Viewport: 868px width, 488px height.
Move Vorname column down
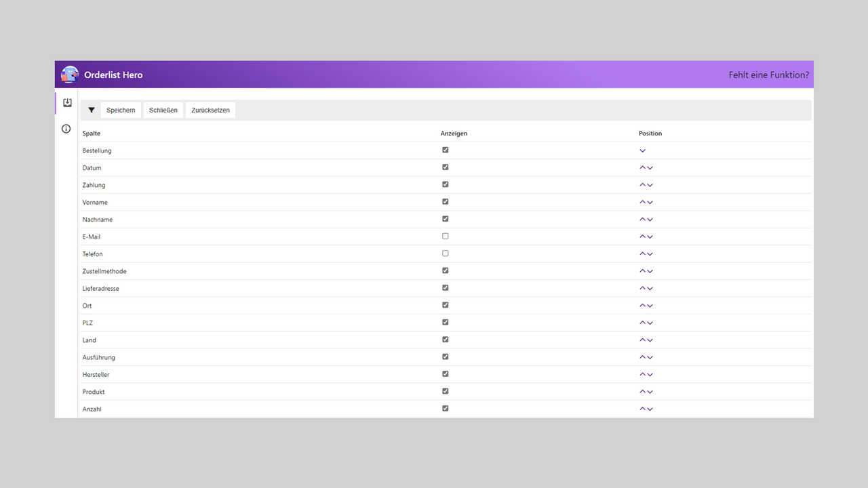(650, 202)
